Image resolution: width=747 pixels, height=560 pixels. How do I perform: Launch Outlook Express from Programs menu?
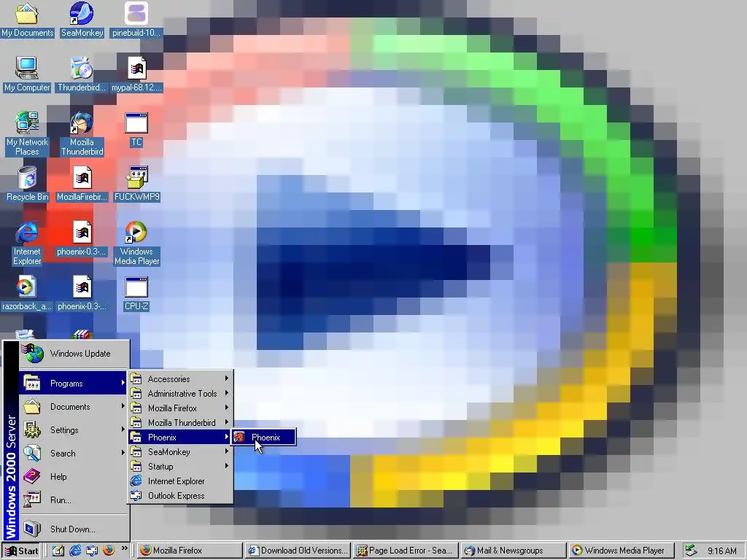pyautogui.click(x=180, y=496)
